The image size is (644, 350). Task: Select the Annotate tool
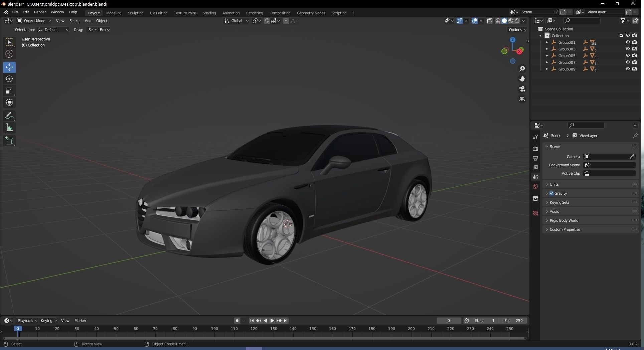tap(9, 116)
